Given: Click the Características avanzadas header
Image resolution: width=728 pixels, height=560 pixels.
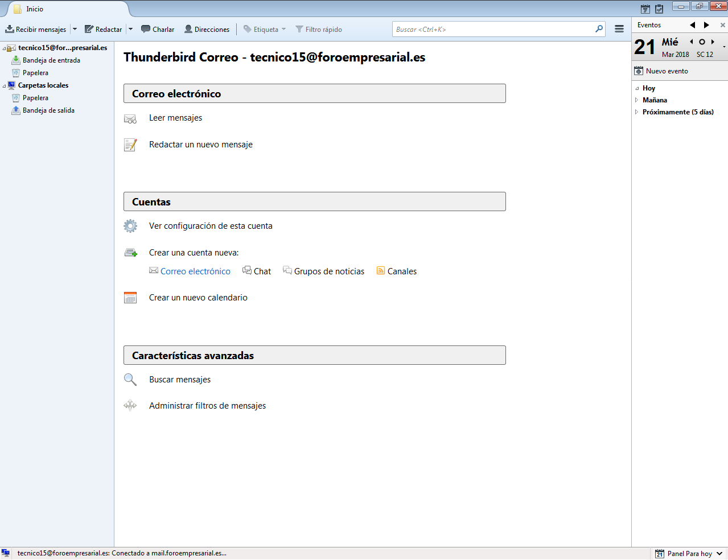Looking at the screenshot, I should 315,356.
